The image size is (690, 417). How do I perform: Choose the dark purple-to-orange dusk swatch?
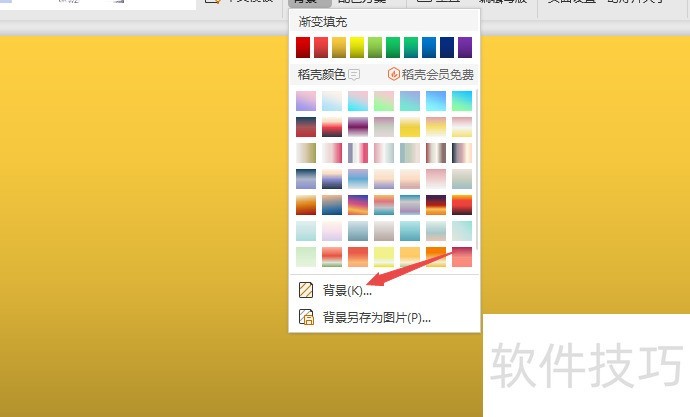click(436, 205)
